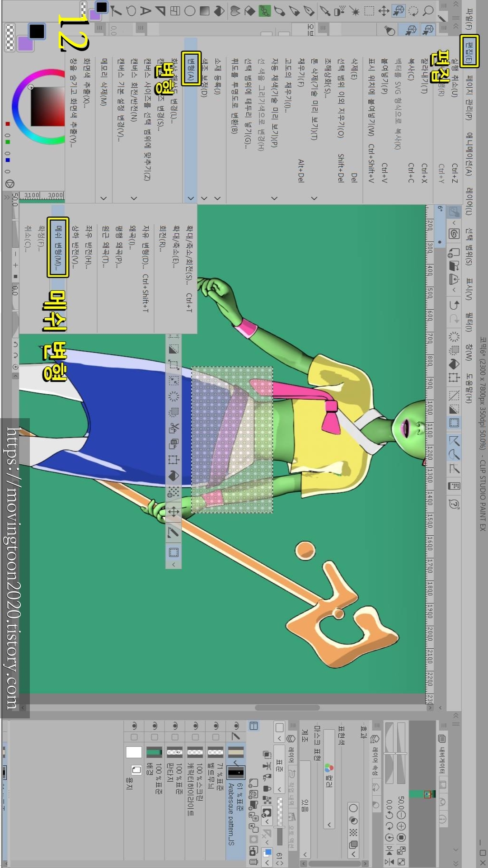Image resolution: width=488 pixels, height=868 pixels.
Task: Expand the 메모리 삭제(M) submenu arrow
Action: point(103,198)
